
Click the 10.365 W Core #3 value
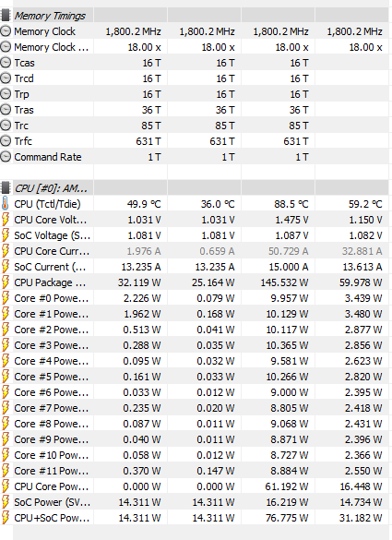point(288,345)
